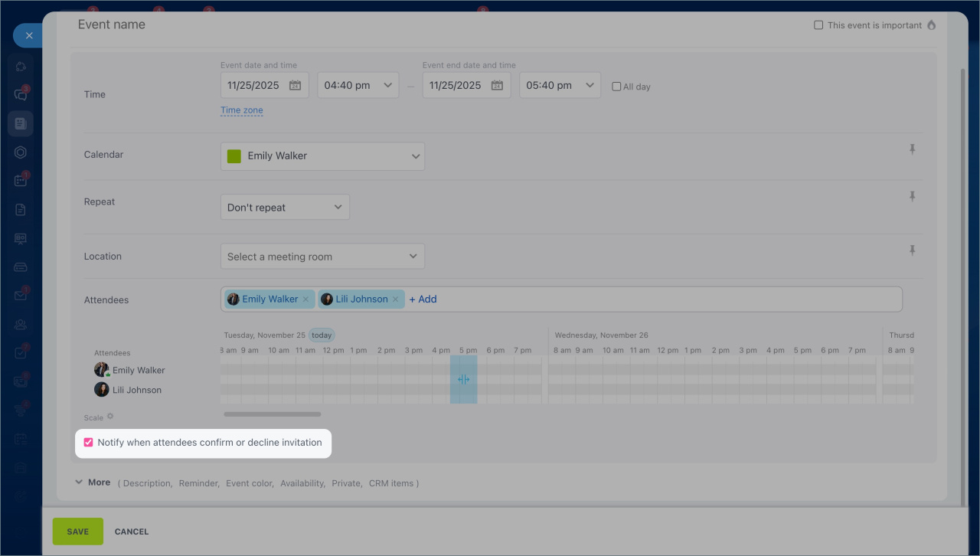The height and width of the screenshot is (556, 980).
Task: Click the selected time slot in planner
Action: pos(463,379)
